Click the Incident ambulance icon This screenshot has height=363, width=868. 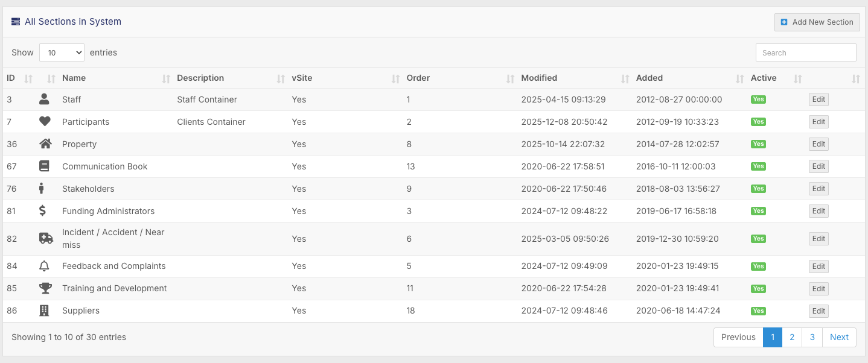click(46, 239)
